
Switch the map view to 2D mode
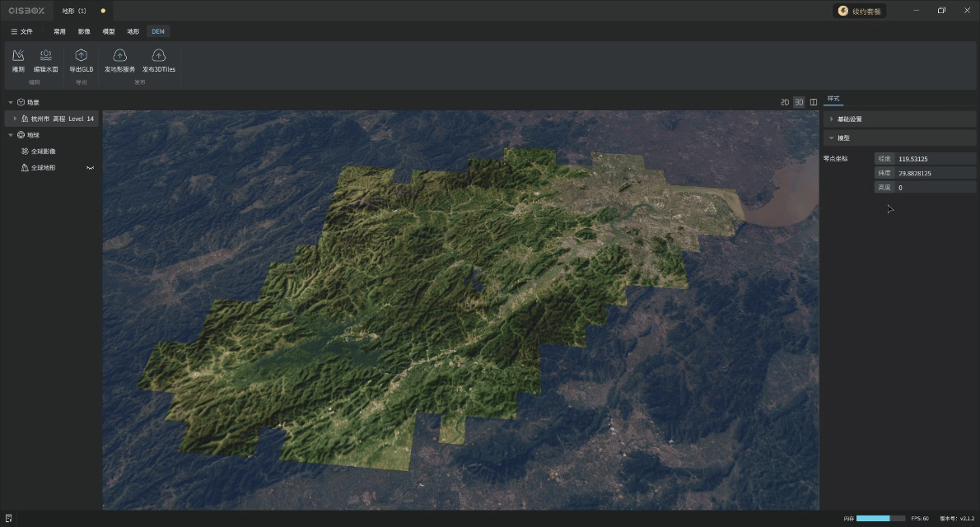pos(785,102)
